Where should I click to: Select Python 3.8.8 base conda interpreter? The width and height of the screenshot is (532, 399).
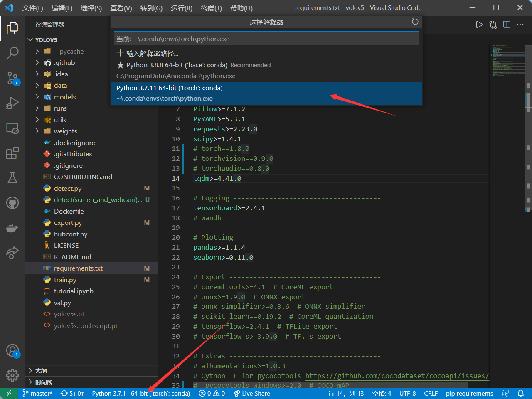(x=266, y=71)
